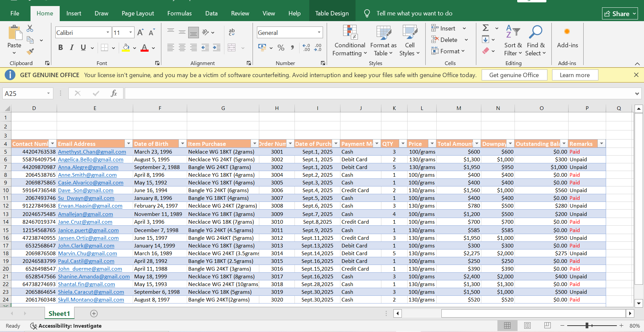The width and height of the screenshot is (644, 332).
Task: Open Sort & Filter tool
Action: coord(513,41)
